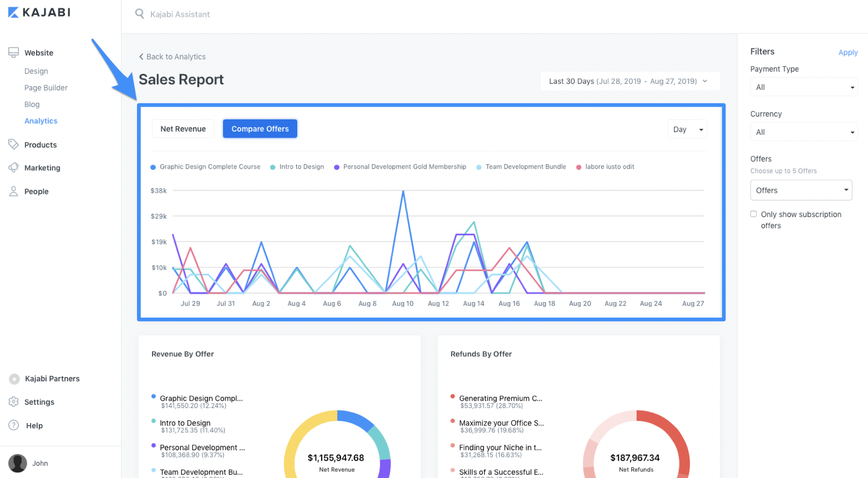Click labore iusto odit legend dot
868x478 pixels.
579,167
